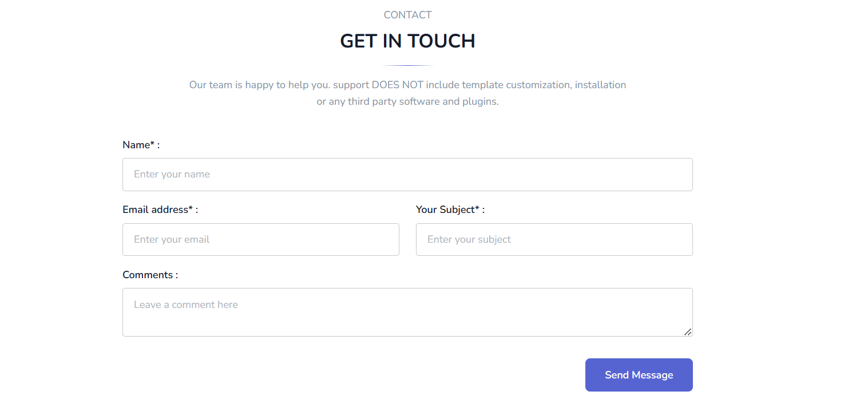Screen dimensions: 868x411
Task: Click the Comments label
Action: click(x=150, y=275)
